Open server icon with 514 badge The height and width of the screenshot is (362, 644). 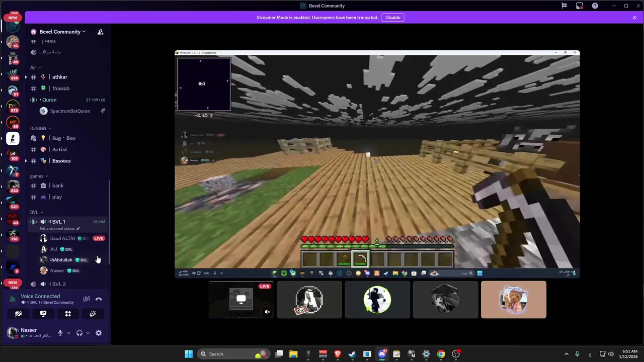click(13, 74)
